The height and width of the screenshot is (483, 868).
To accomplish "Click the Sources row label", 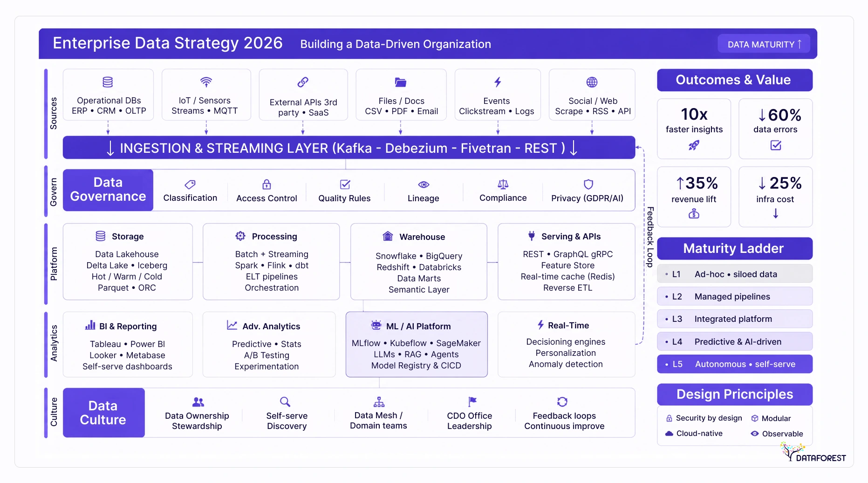I will pyautogui.click(x=54, y=113).
